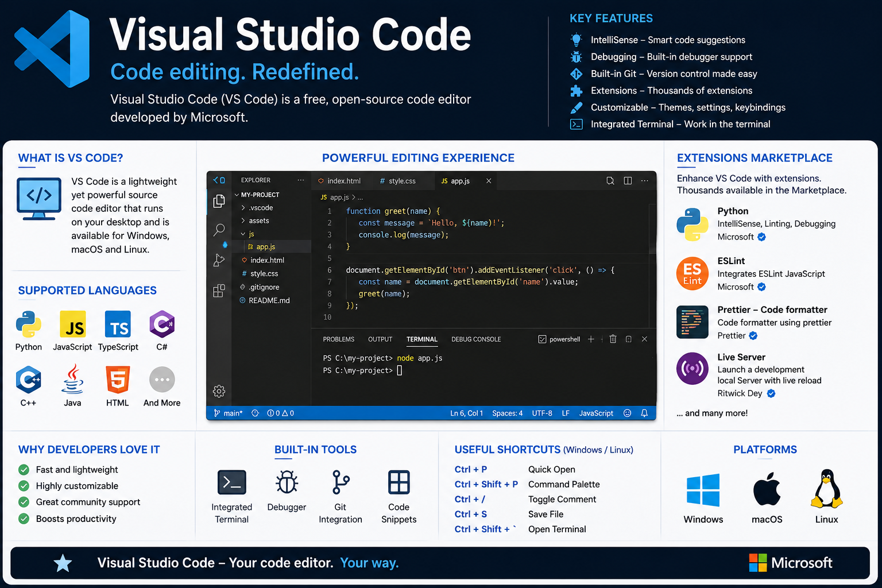Viewport: 882px width, 588px height.
Task: Open the Manage gear in activity bar
Action: point(219,391)
